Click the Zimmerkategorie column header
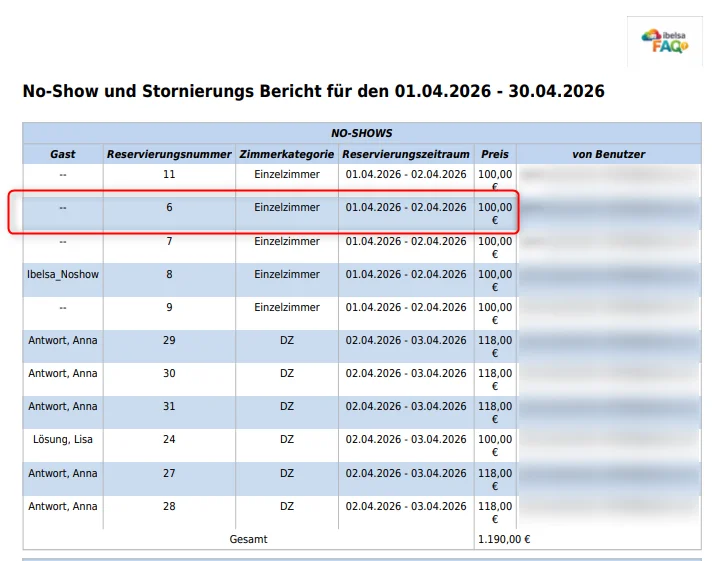The image size is (728, 561). point(287,154)
